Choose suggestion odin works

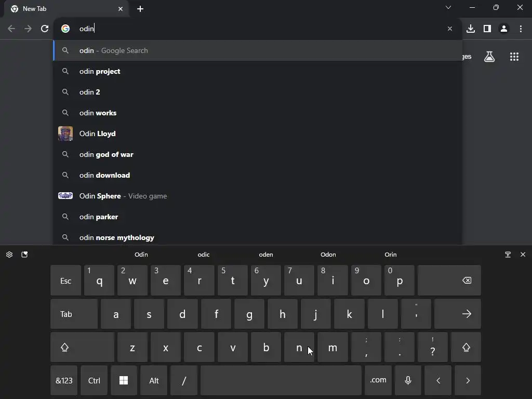click(258, 113)
